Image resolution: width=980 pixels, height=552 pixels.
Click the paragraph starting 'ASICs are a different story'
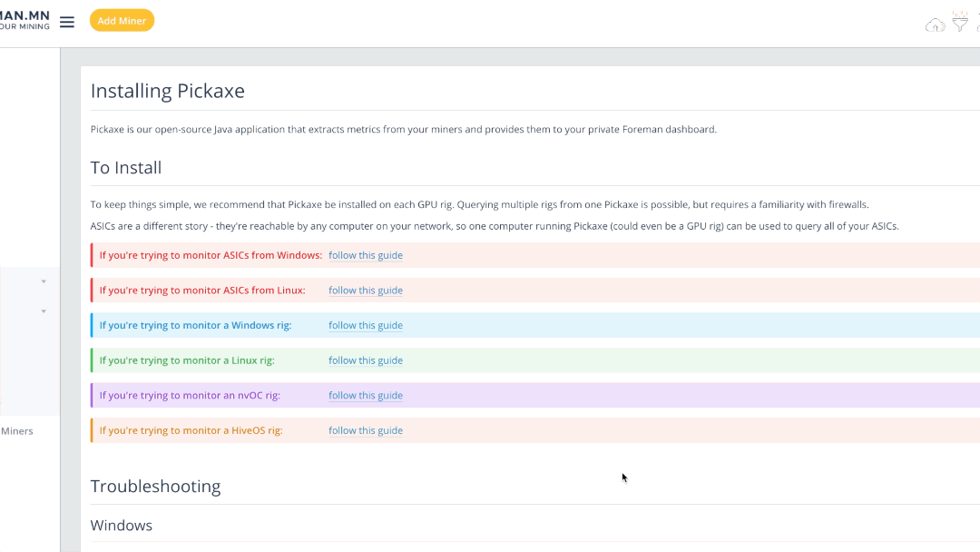[495, 226]
